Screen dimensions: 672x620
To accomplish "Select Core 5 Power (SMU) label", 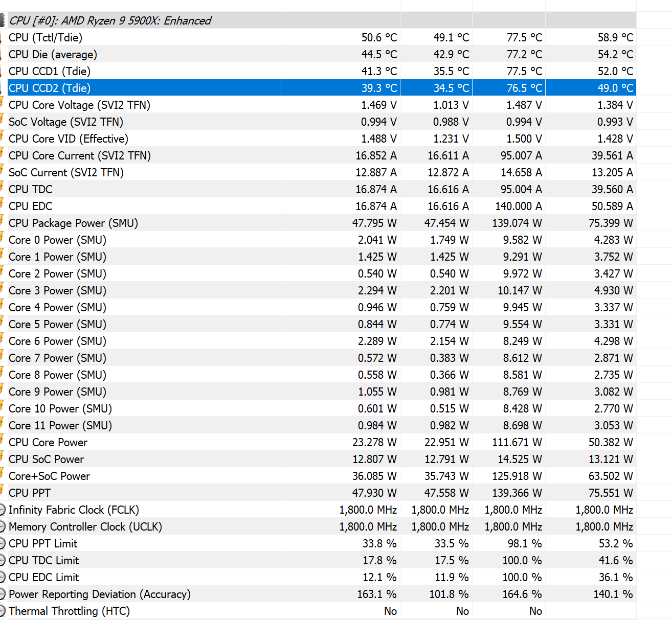I will tap(57, 324).
